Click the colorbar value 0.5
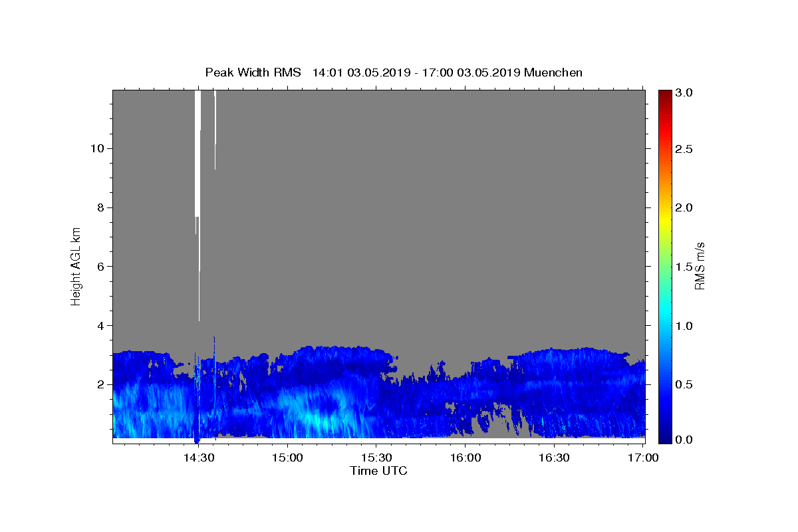Viewport: 798px width, 532px height. (x=686, y=384)
